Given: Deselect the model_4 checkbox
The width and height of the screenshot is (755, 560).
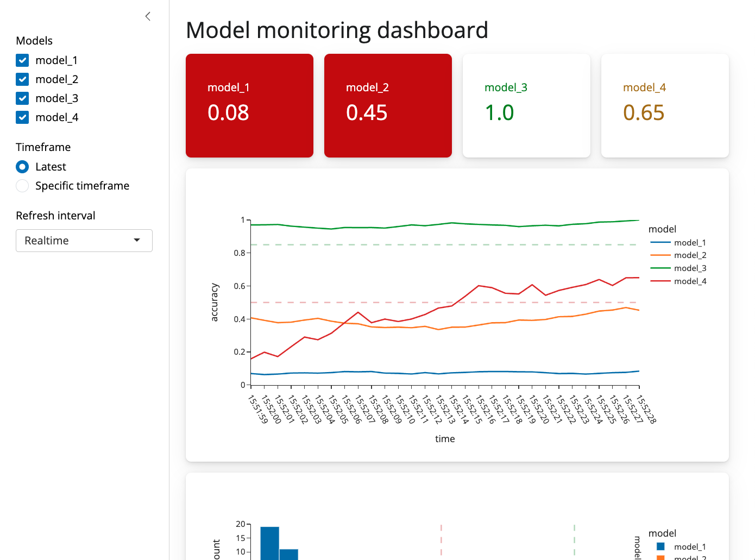Looking at the screenshot, I should coord(22,117).
